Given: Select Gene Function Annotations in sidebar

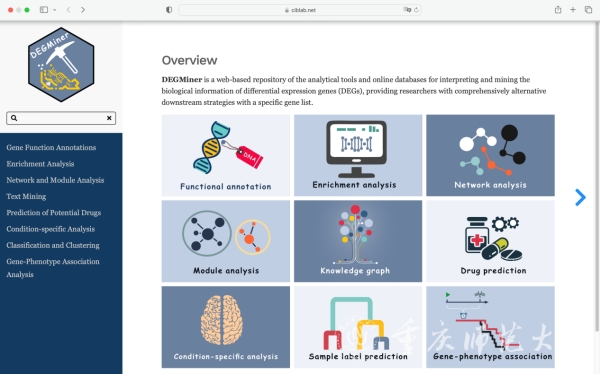Looking at the screenshot, I should pos(51,147).
